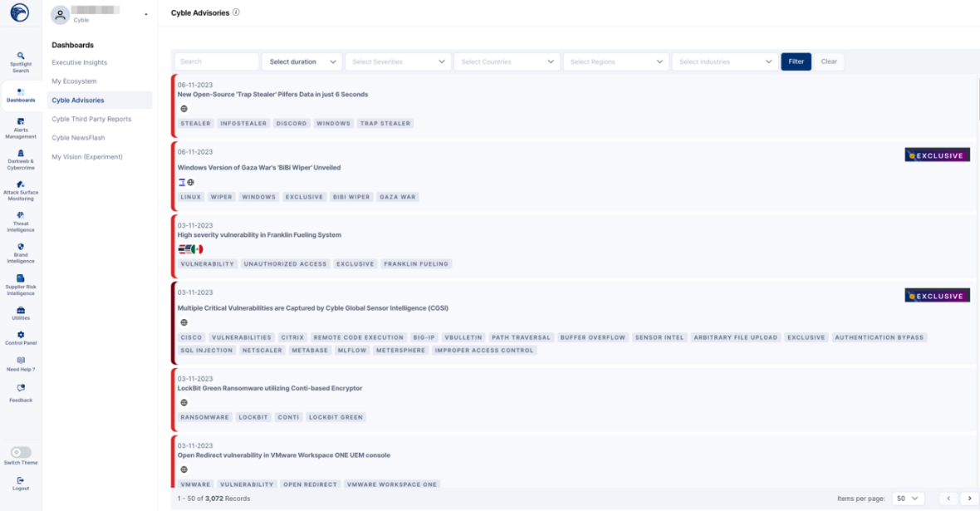
Task: Open the VMware Workspace ONE UEM advisory
Action: click(284, 455)
